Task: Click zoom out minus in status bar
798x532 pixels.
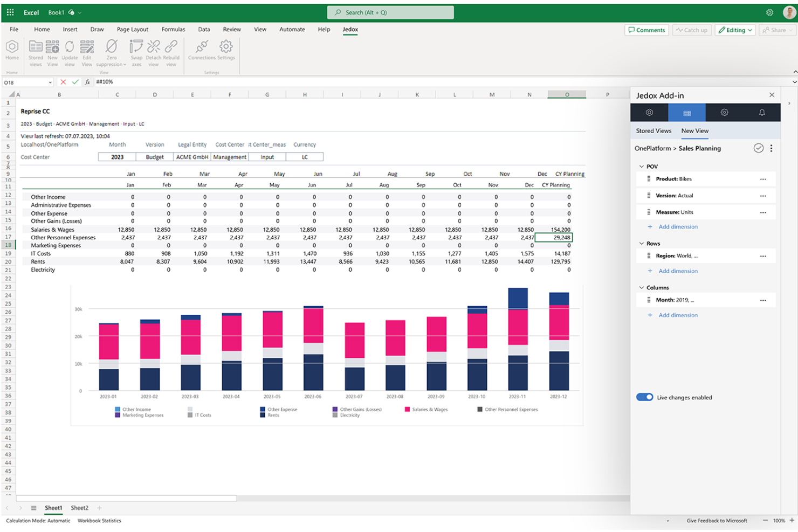Action: tap(765, 520)
